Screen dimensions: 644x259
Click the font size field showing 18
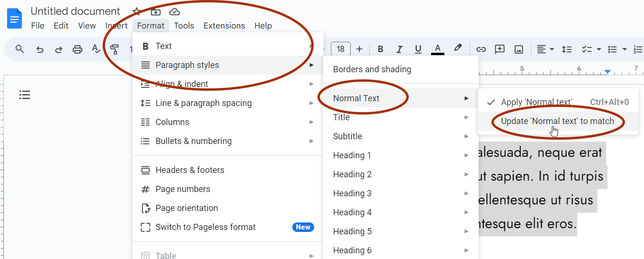[x=341, y=49]
